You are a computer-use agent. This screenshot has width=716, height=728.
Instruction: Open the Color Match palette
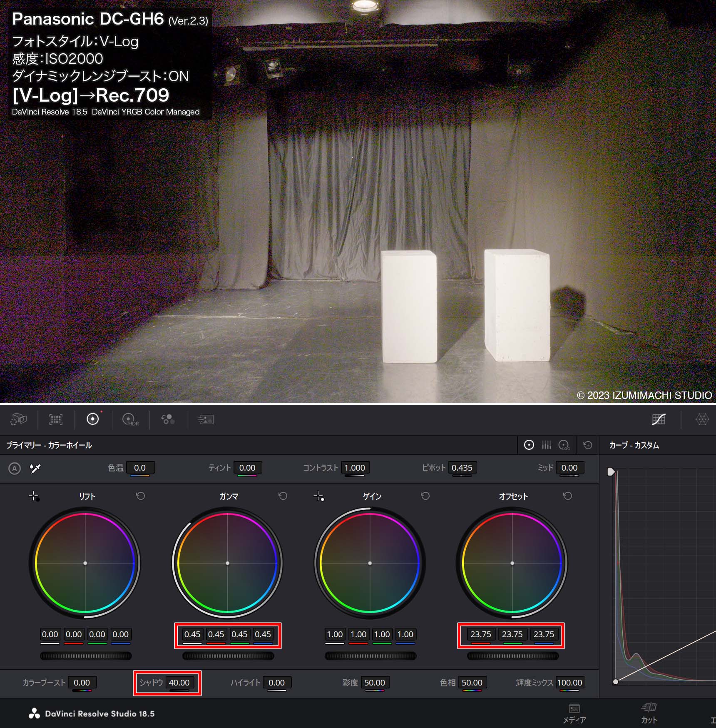(56, 419)
